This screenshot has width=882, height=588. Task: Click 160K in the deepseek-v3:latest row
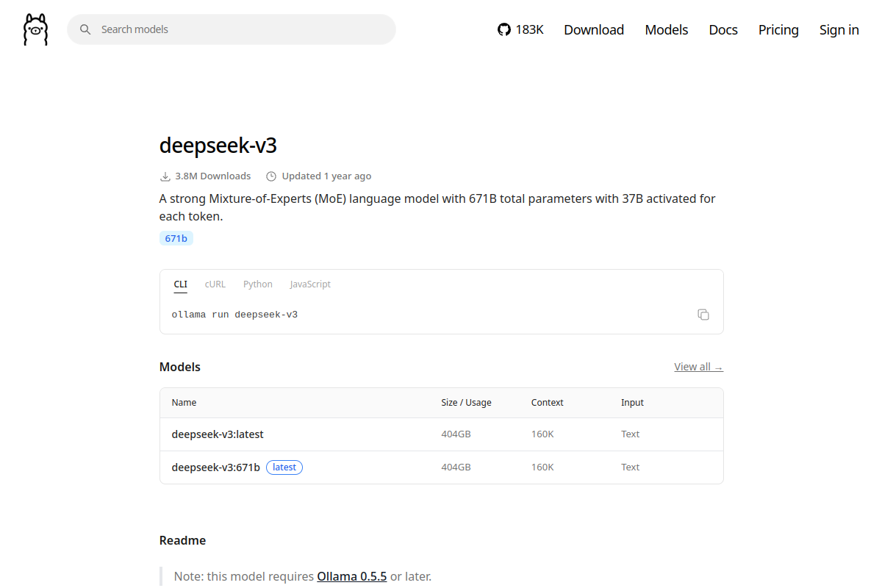(x=542, y=434)
